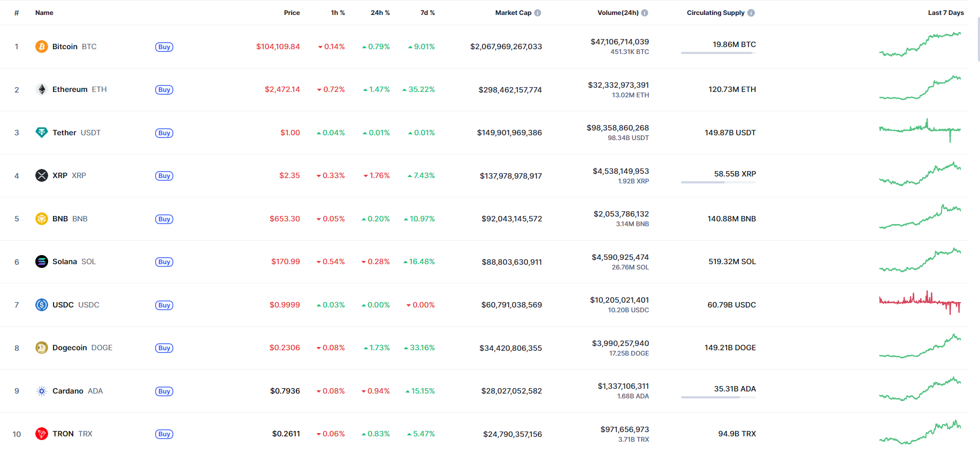Screen dimensions: 980x454
Task: Click the Bitcoin logo icon
Action: pyautogui.click(x=42, y=47)
